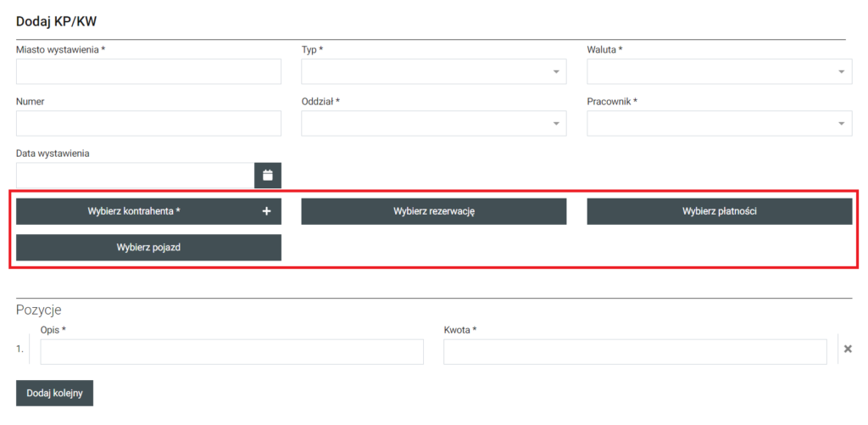Choose Wybierz pojazd button
This screenshot has width=868, height=425.
(148, 248)
